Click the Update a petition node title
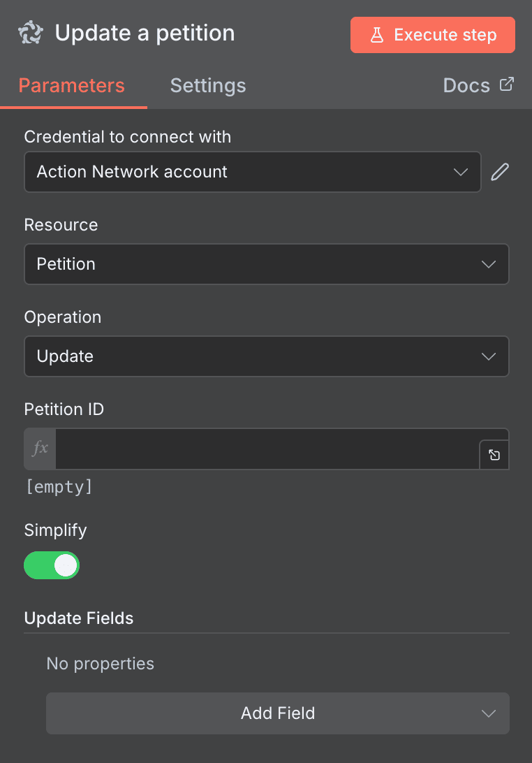This screenshot has height=763, width=532. click(145, 34)
